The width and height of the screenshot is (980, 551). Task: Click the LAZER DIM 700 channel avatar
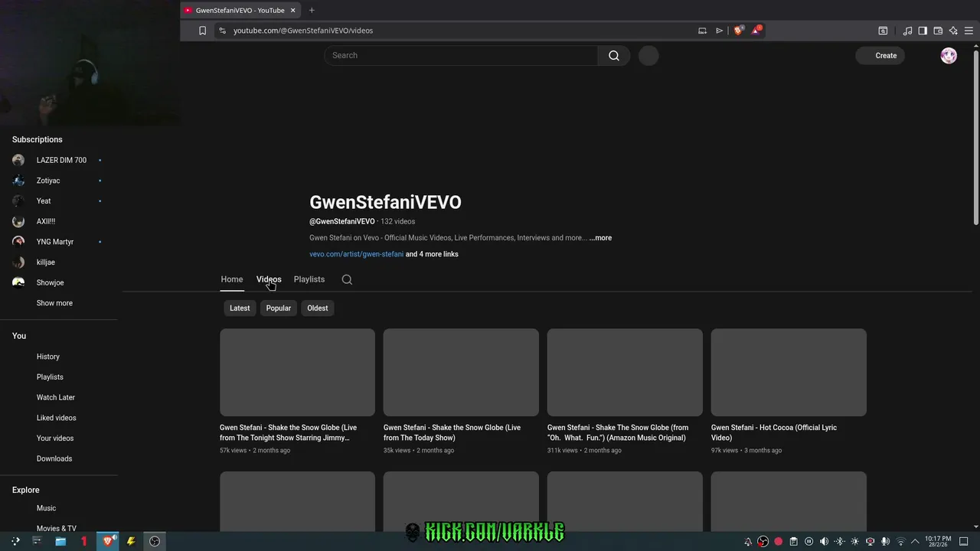(x=18, y=160)
